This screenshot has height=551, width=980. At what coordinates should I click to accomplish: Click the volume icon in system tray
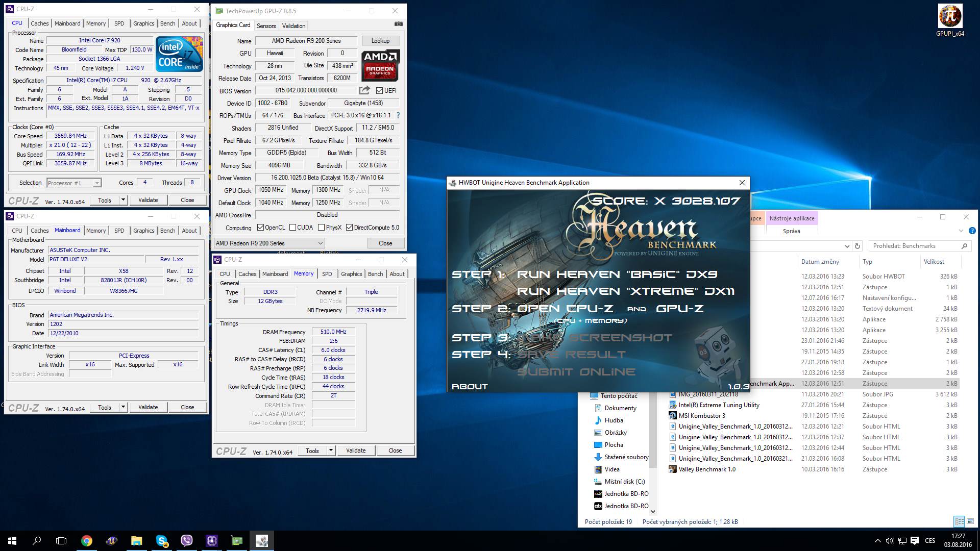(890, 541)
